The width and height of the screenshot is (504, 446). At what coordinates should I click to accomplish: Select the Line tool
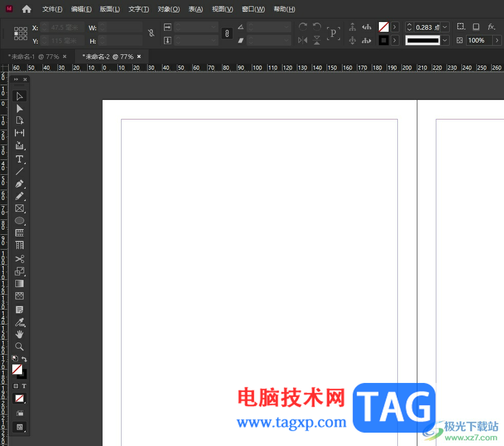pos(19,171)
